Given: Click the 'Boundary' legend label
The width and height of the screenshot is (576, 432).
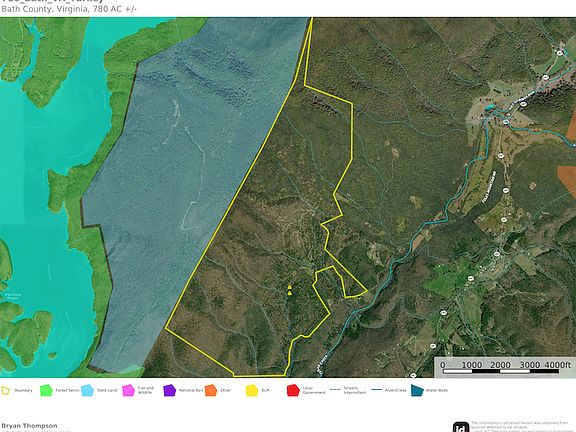Looking at the screenshot, I should click(24, 390).
